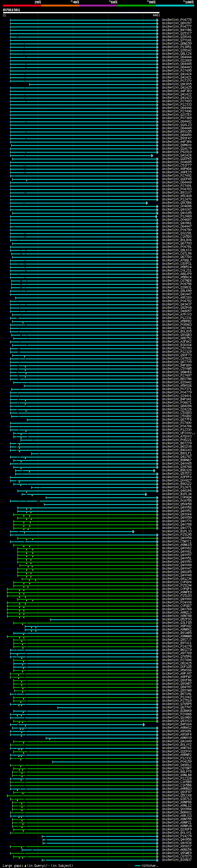The width and height of the screenshot is (197, 868).
Task: Select hit label UniRef100_C5IFT7
Action: (x=177, y=165)
